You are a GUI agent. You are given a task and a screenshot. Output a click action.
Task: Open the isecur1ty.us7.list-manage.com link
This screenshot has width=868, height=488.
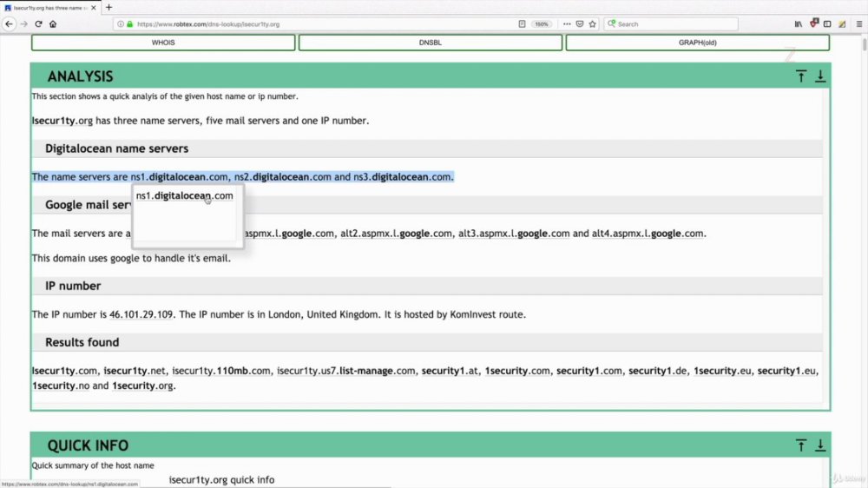click(x=346, y=371)
